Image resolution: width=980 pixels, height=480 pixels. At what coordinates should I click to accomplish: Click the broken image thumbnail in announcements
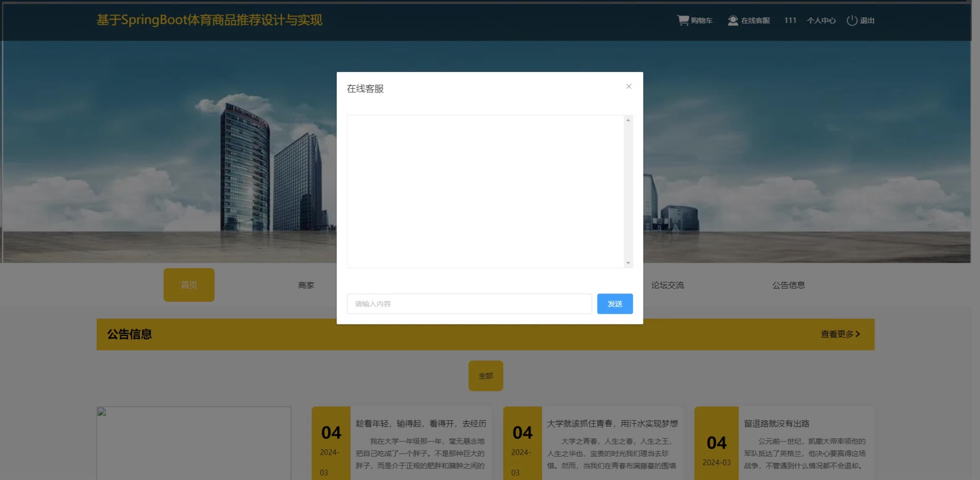pyautogui.click(x=102, y=412)
